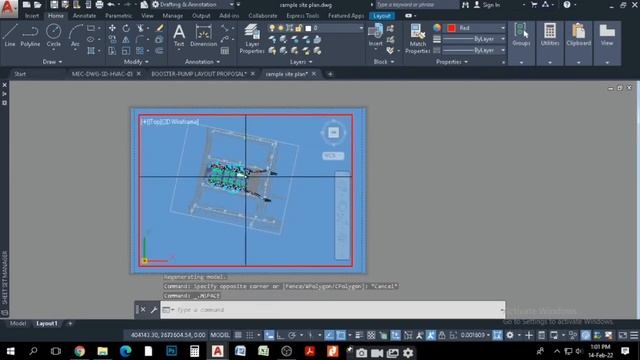Click the Match Properties tool

click(418, 38)
